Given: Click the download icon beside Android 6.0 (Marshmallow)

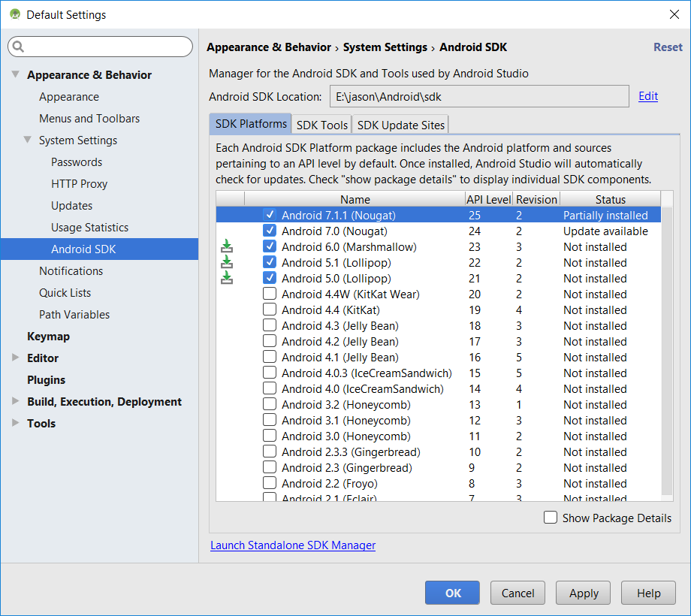Looking at the screenshot, I should click(227, 246).
